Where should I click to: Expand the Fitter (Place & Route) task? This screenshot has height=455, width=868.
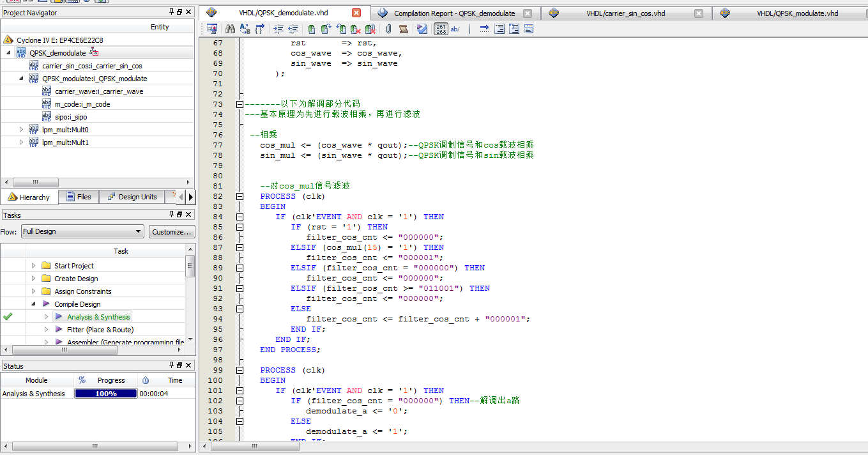pyautogui.click(x=47, y=330)
